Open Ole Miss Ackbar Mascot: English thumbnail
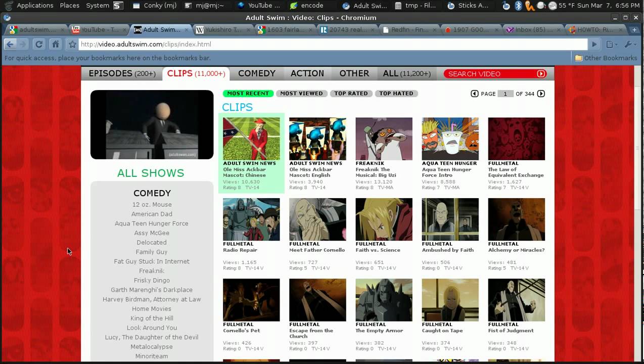The height and width of the screenshot is (364, 644). click(x=317, y=139)
